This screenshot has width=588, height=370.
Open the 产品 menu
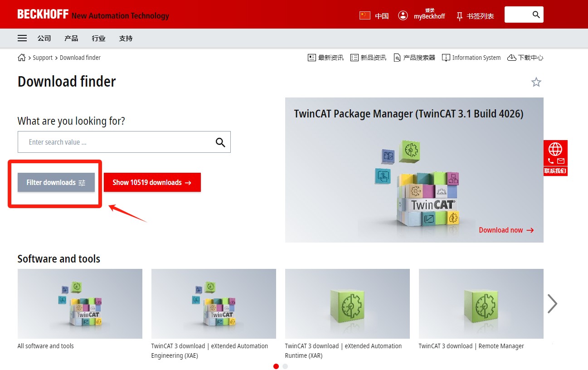click(x=71, y=39)
